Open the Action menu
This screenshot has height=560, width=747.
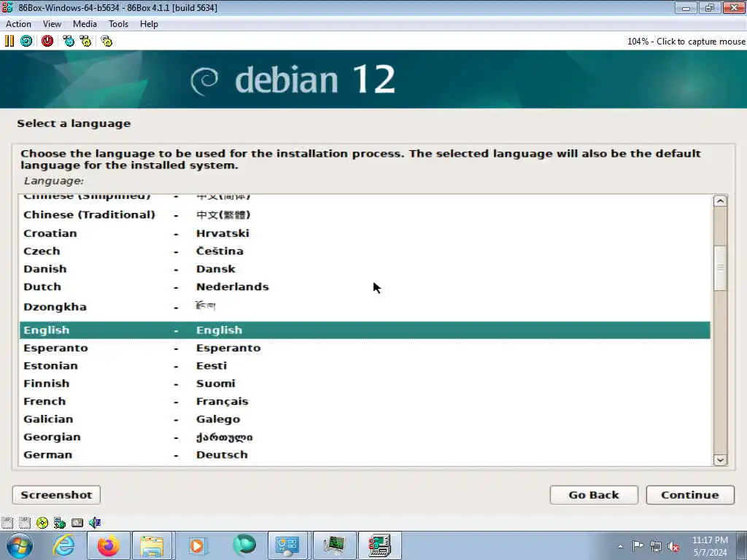point(18,24)
